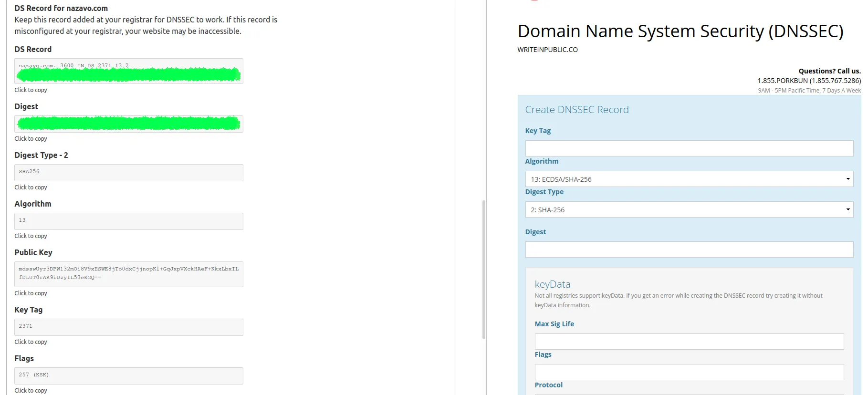Click 'Click to copy' under Key Tag
868x395 pixels.
[x=31, y=342]
